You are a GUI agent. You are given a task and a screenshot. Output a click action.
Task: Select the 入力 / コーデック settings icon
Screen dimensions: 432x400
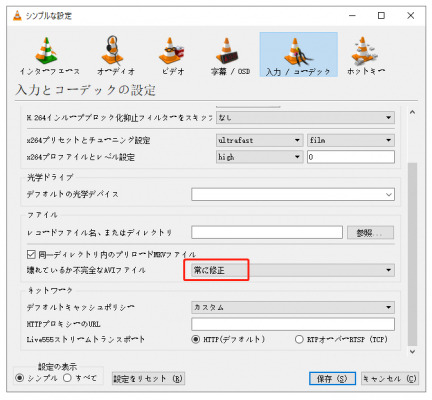click(298, 55)
